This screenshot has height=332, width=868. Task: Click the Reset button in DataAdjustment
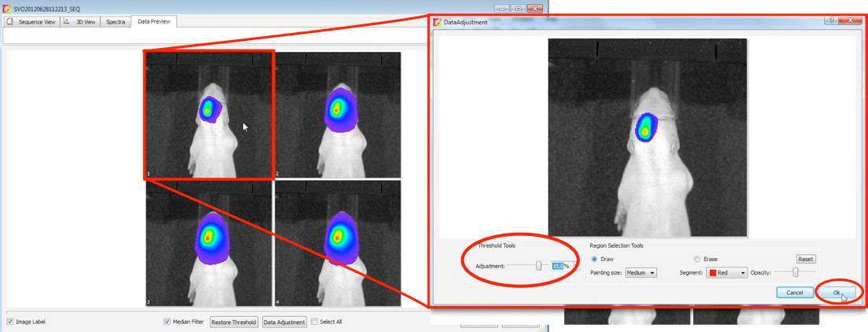[806, 259]
